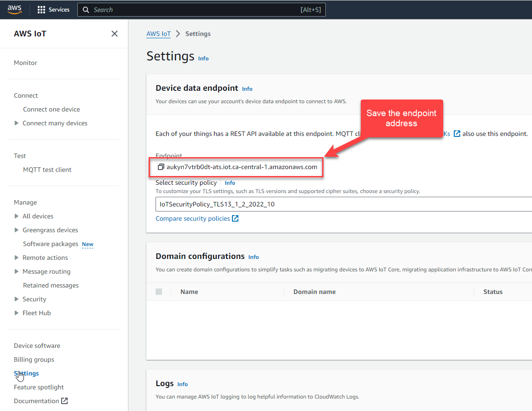Screen dimensions: 532x411
Task: Expand Remote actions section
Action: click(16, 258)
